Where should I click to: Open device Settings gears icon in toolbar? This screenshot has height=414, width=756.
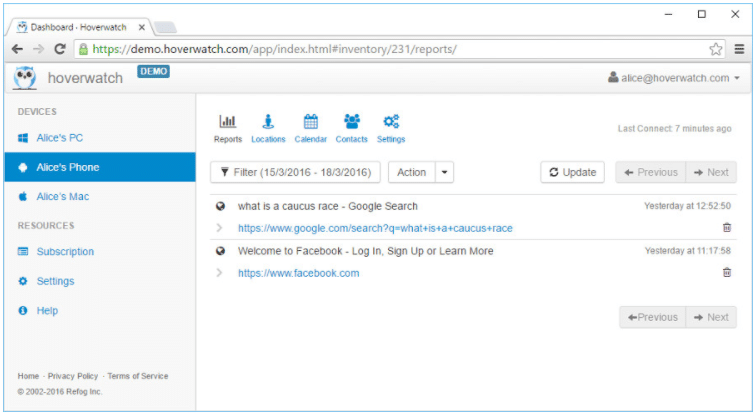coord(391,121)
